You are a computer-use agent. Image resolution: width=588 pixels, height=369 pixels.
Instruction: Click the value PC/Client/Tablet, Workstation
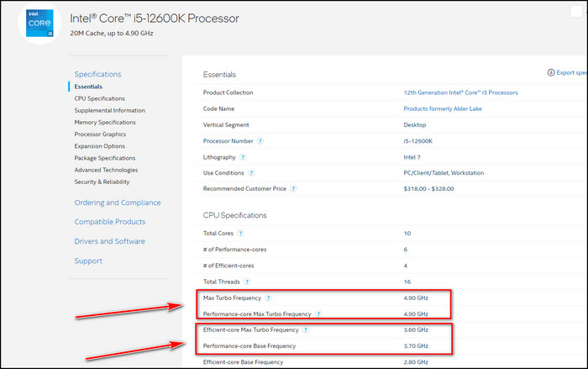tap(444, 173)
